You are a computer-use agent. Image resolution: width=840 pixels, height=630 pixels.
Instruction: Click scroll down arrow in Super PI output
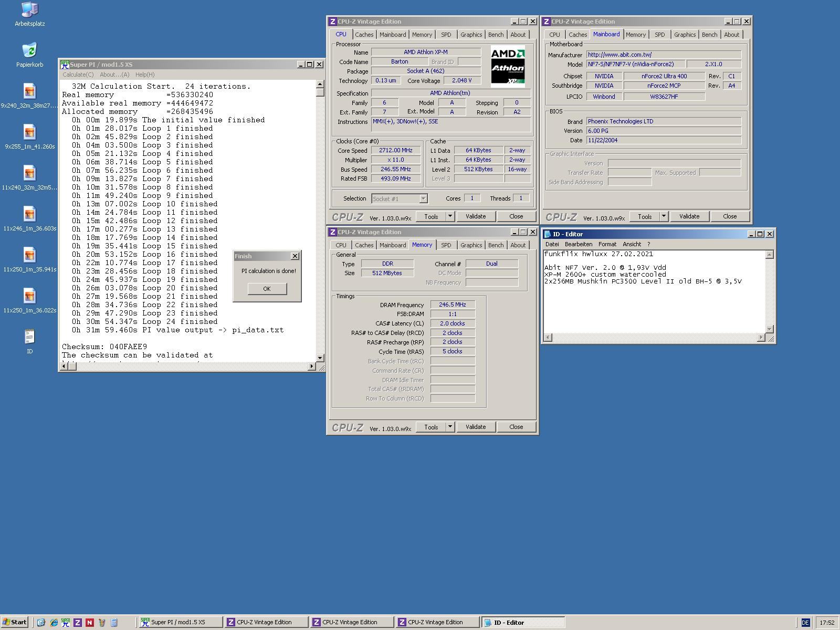point(320,358)
